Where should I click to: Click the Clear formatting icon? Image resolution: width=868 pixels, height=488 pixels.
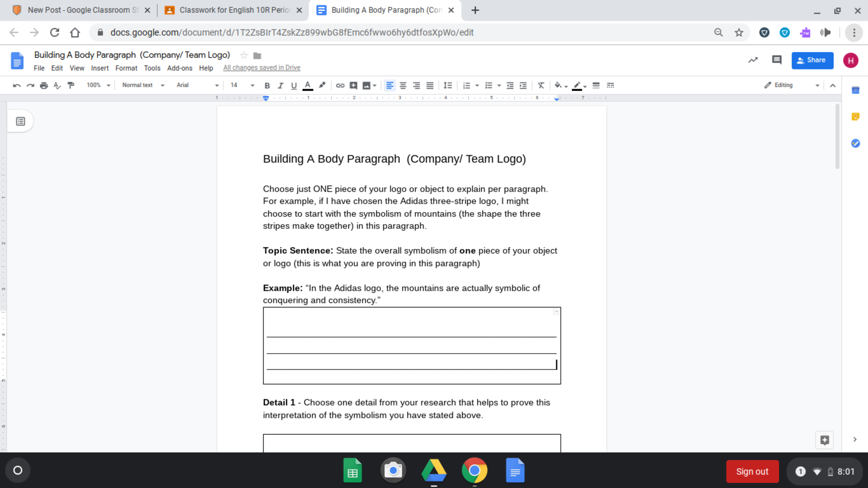click(541, 85)
